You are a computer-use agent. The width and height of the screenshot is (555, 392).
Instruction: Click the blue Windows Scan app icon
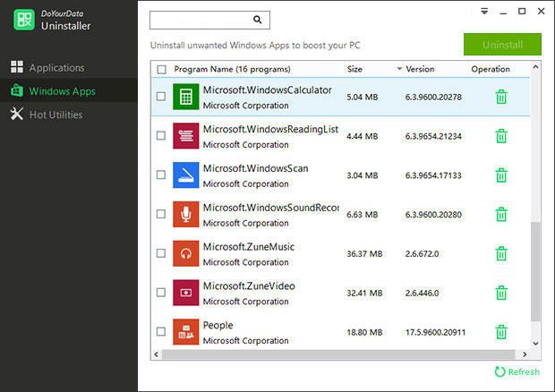(186, 175)
